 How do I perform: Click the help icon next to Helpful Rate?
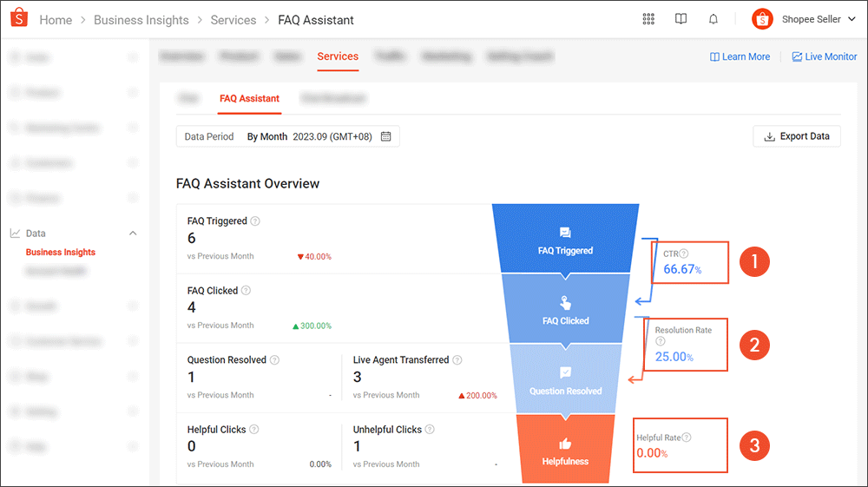(x=687, y=438)
